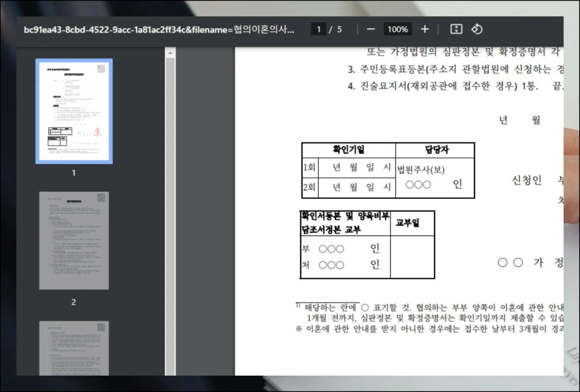Click the current page number field
This screenshot has width=580, height=392.
pyautogui.click(x=318, y=29)
